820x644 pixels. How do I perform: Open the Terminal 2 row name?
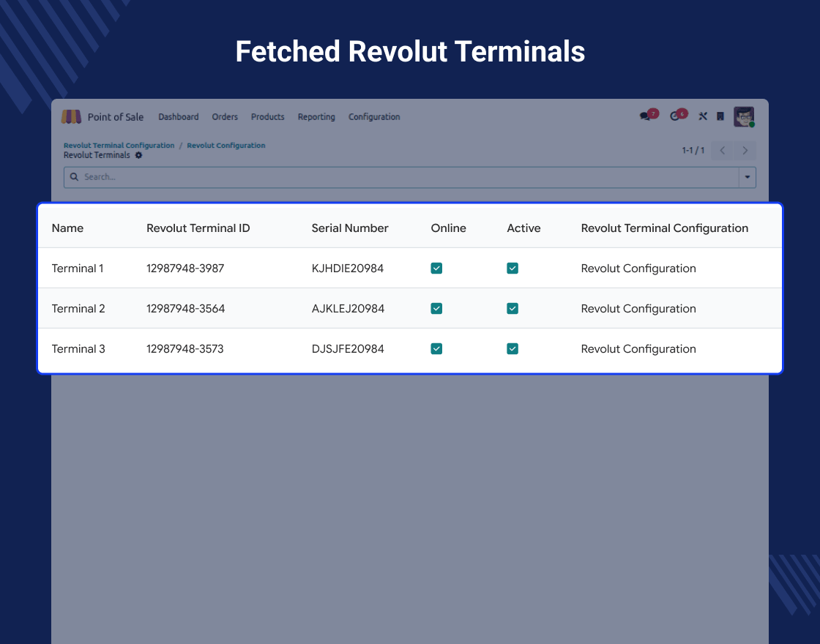point(78,308)
